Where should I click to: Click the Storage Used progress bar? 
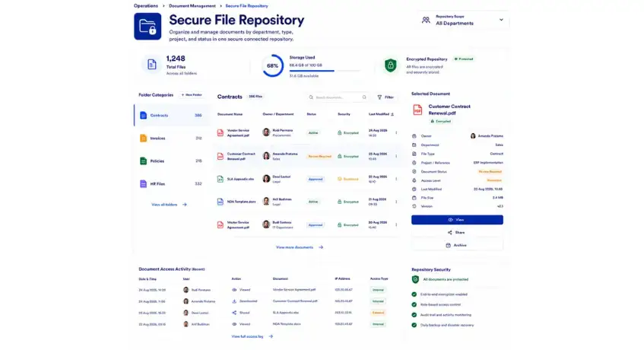point(325,71)
